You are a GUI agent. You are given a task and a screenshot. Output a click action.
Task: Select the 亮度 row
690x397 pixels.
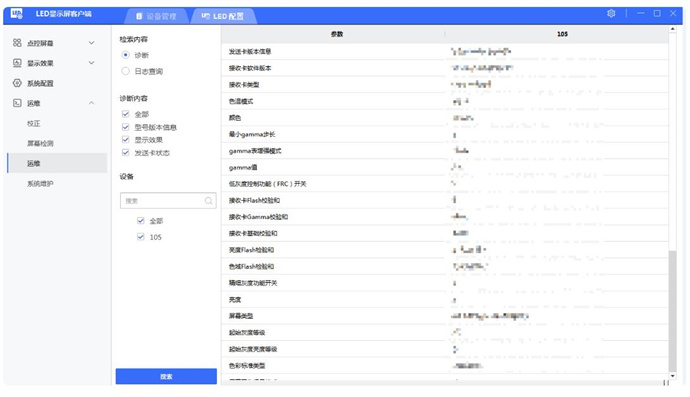coord(445,299)
